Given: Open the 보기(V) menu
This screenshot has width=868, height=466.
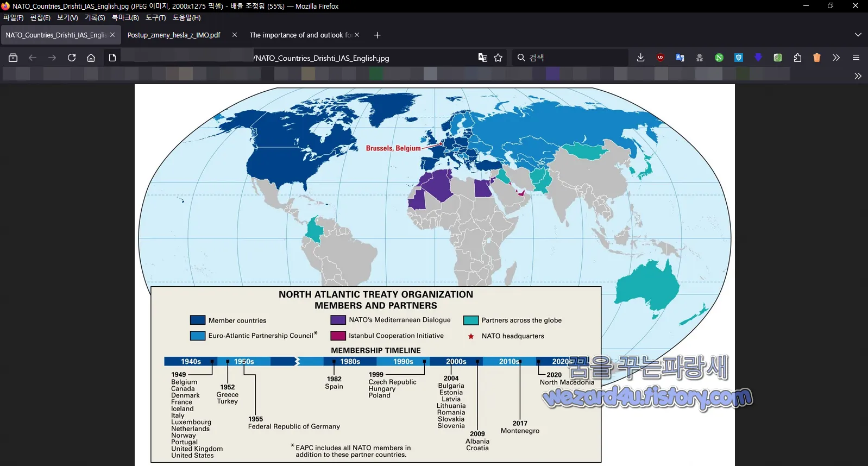Looking at the screenshot, I should tap(67, 18).
